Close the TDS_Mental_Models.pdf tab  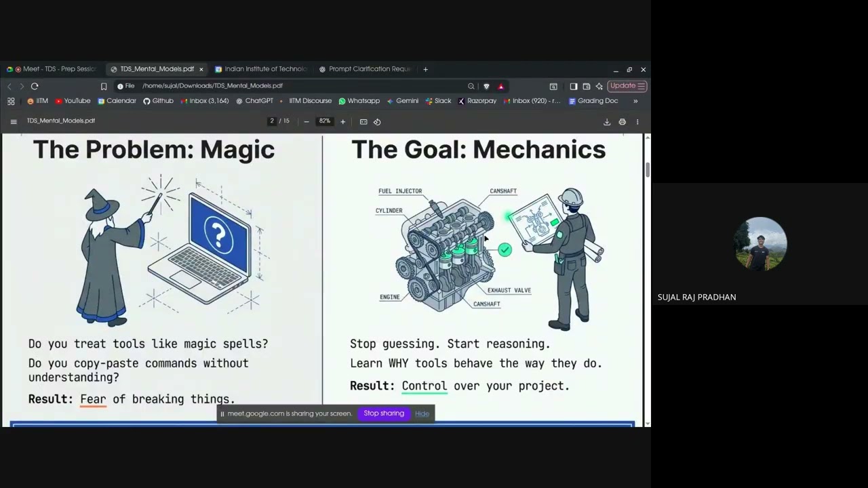(x=201, y=69)
